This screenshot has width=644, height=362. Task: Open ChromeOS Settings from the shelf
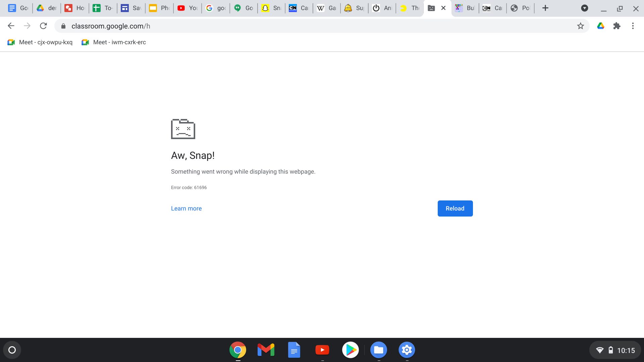[407, 350]
